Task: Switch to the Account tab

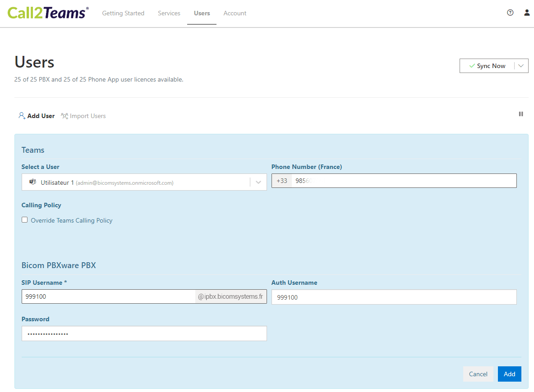Action: [x=235, y=13]
